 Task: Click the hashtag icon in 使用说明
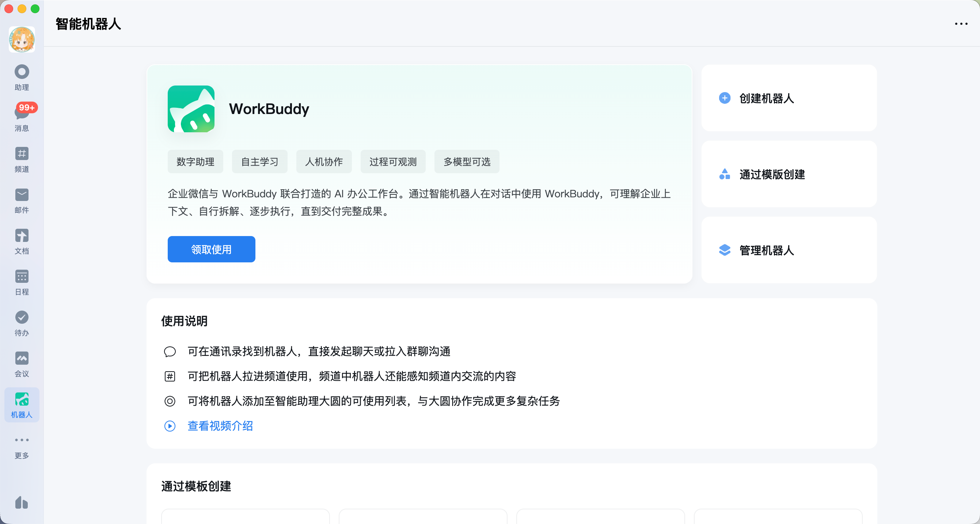tap(170, 376)
